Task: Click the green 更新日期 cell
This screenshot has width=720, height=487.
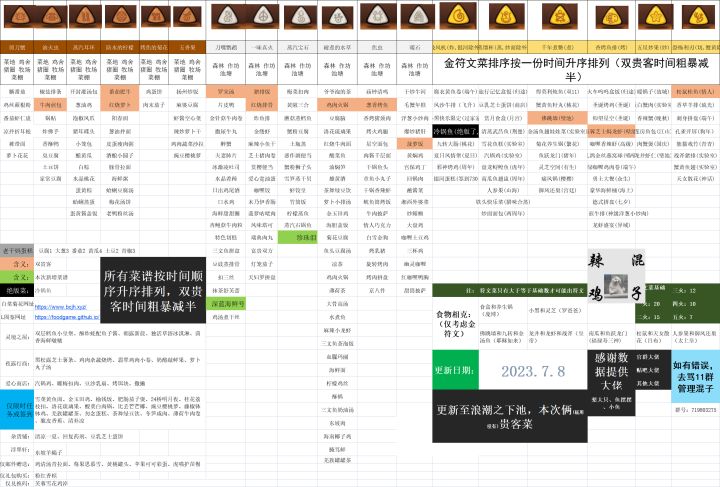Action: pos(456,370)
